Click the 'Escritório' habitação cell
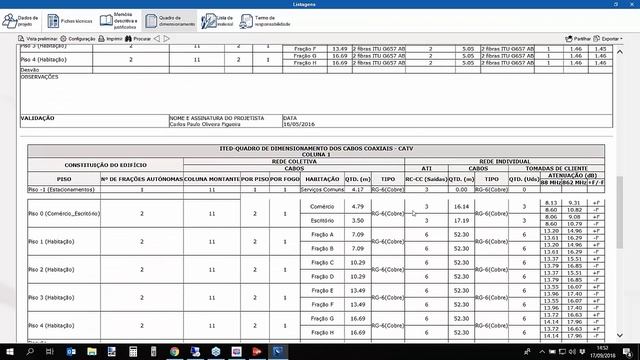This screenshot has width=640, height=360. (x=322, y=220)
